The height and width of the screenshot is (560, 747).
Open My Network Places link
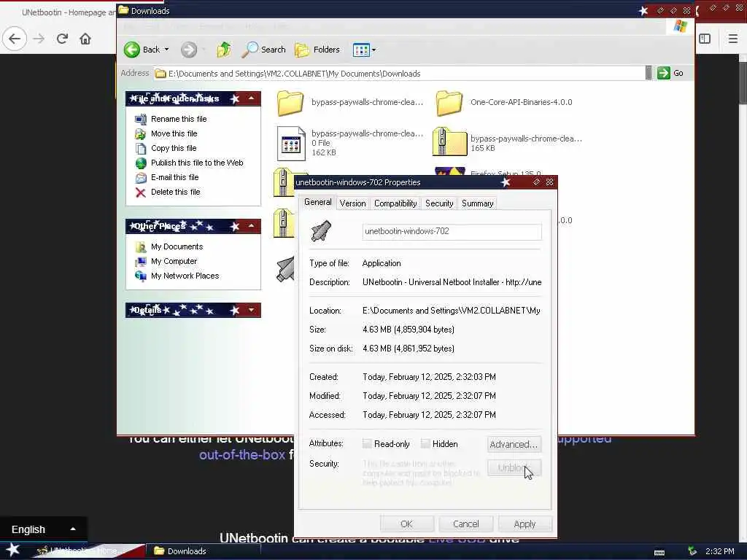[185, 276]
